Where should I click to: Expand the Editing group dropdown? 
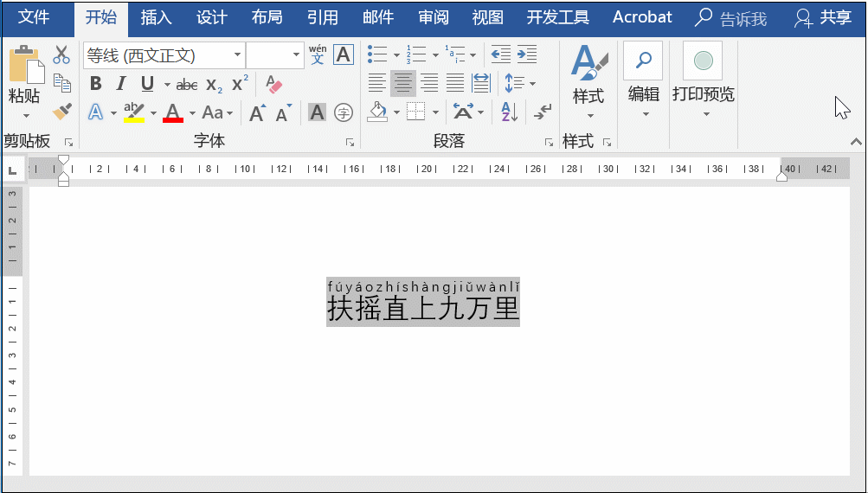tap(646, 114)
